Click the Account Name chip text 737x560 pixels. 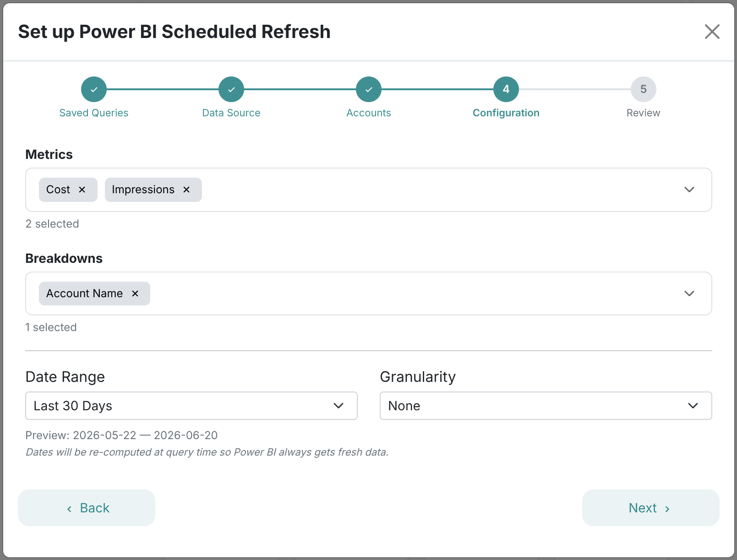(85, 294)
